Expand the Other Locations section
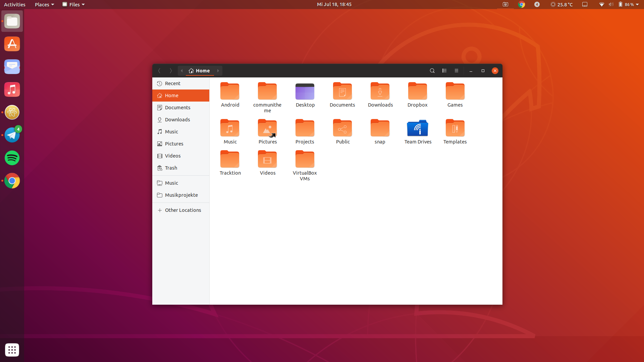This screenshot has height=362, width=644. click(x=183, y=210)
